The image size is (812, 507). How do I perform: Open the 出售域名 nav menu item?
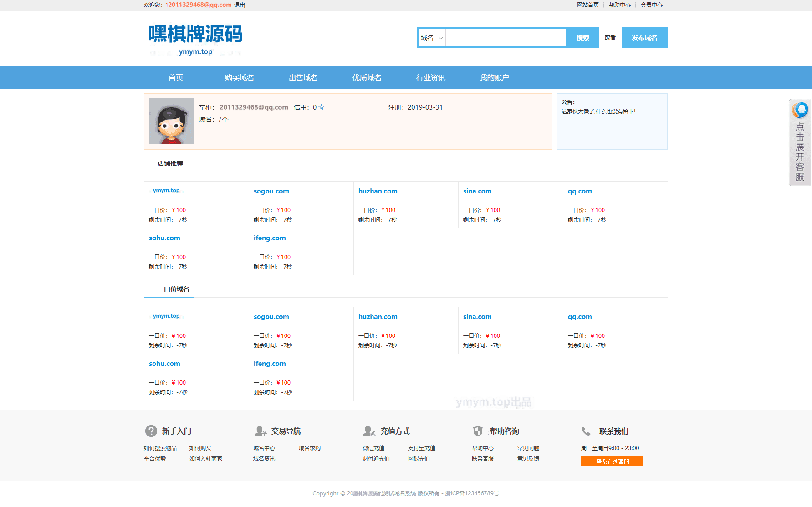(x=303, y=77)
